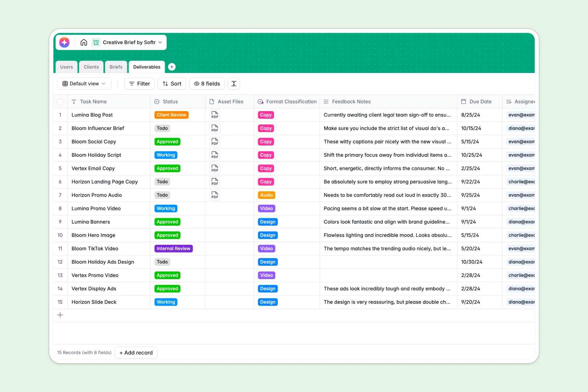This screenshot has height=392, width=588.
Task: Switch to the Clients tab
Action: point(91,67)
